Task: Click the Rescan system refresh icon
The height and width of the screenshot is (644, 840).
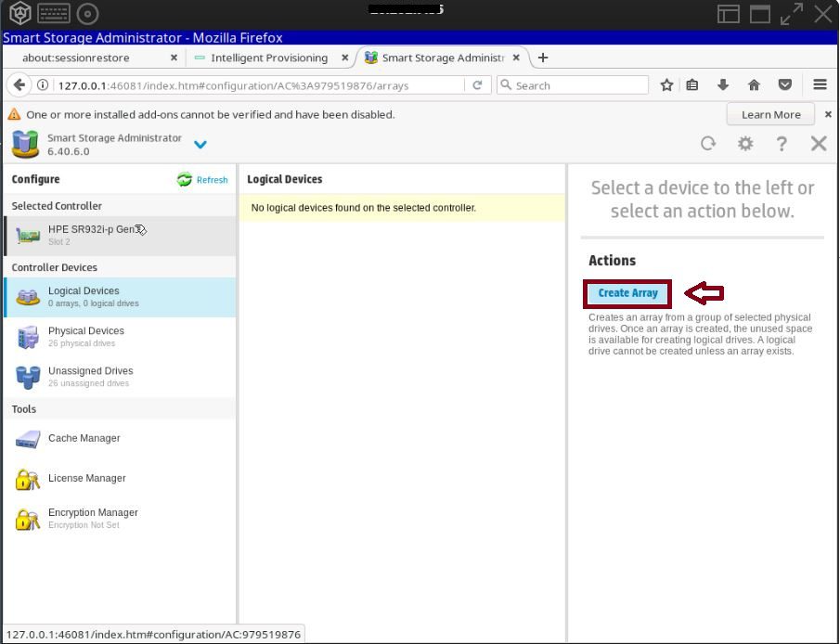Action: tap(708, 143)
